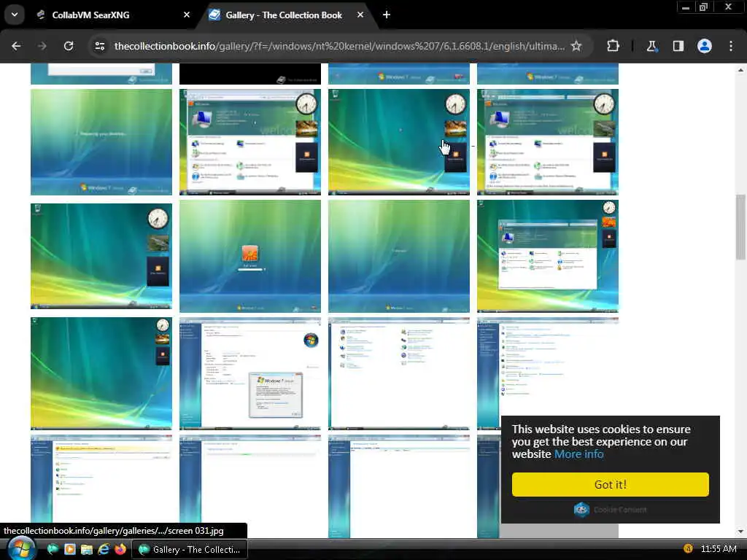Click the Gallery - The Collecti... taskbar button

click(x=189, y=550)
